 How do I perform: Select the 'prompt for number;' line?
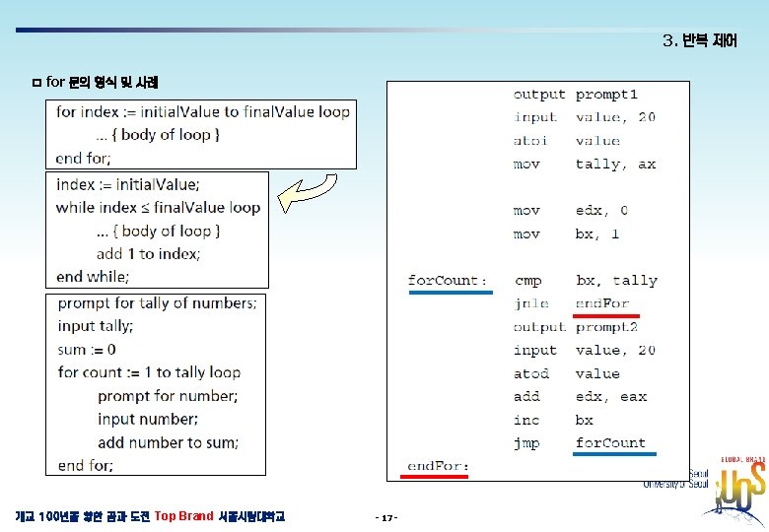168,396
